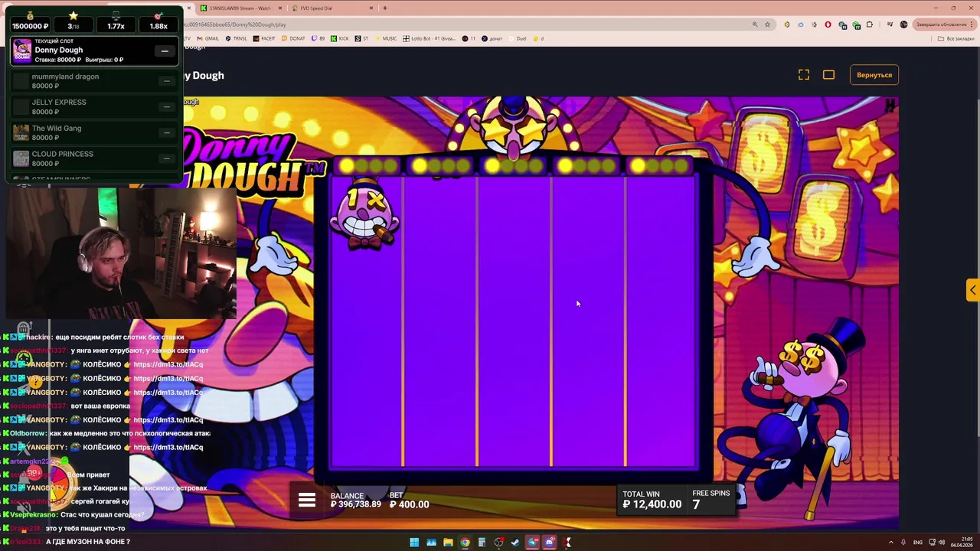Open the slot game hamburger menu
This screenshot has width=980, height=551.
[x=307, y=500]
